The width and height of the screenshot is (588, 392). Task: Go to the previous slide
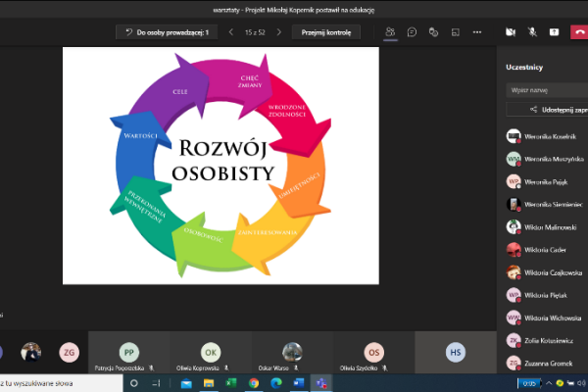[x=231, y=32]
